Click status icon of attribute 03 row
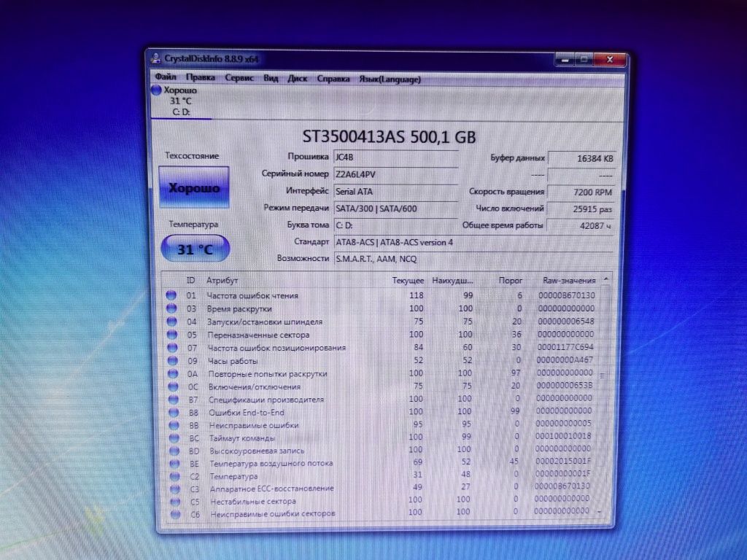This screenshot has height=560, width=747. pos(171,308)
